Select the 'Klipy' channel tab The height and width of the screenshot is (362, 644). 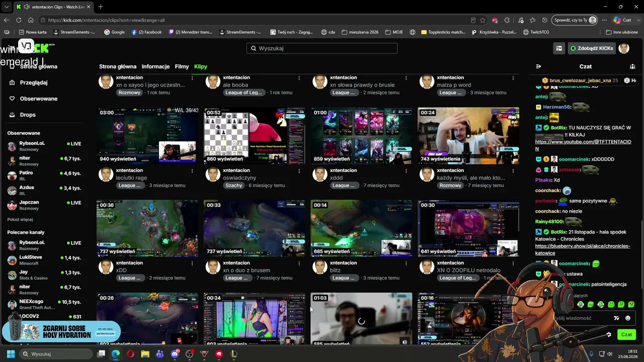tap(201, 66)
